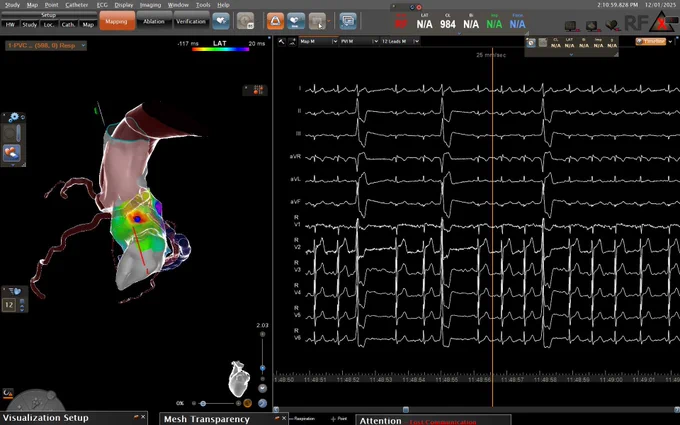Open the Window menu

(178, 5)
